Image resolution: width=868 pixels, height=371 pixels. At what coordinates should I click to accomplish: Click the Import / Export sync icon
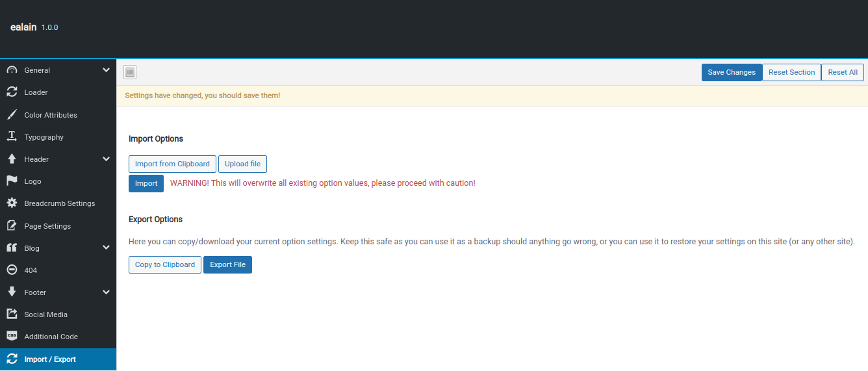tap(12, 359)
